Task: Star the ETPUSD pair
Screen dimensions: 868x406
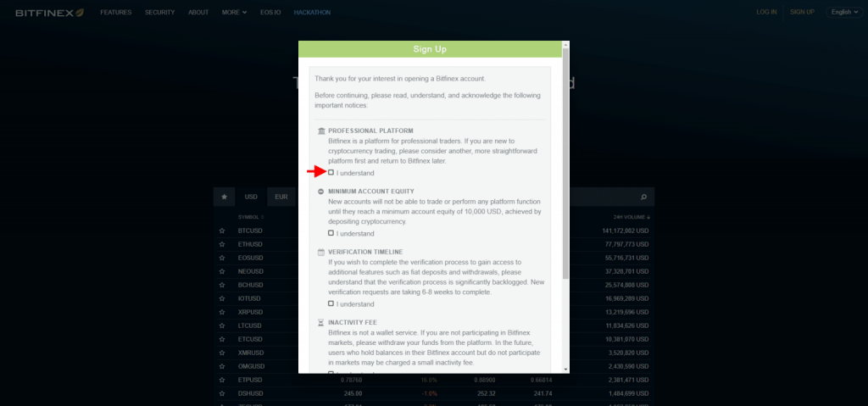Action: (222, 380)
